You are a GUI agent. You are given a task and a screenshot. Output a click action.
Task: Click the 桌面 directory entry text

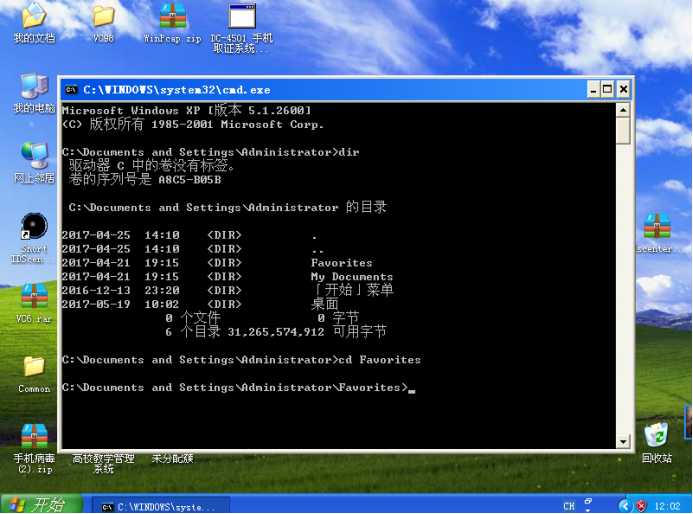(x=325, y=304)
